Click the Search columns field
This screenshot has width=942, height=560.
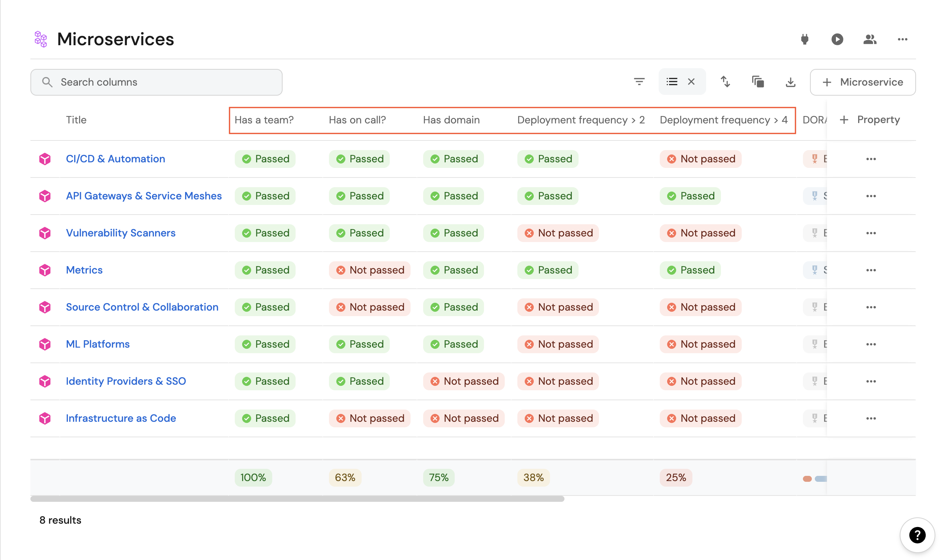pos(156,82)
